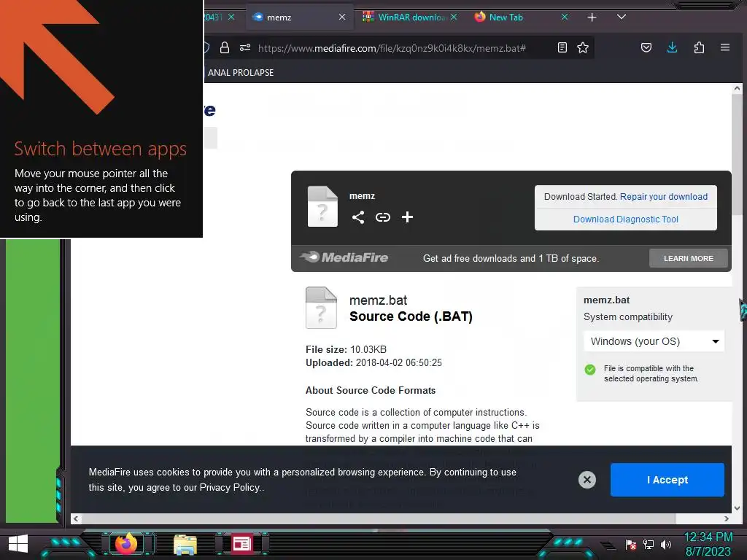This screenshot has height=560, width=747.
Task: Open the Windows Start button
Action: click(x=18, y=544)
